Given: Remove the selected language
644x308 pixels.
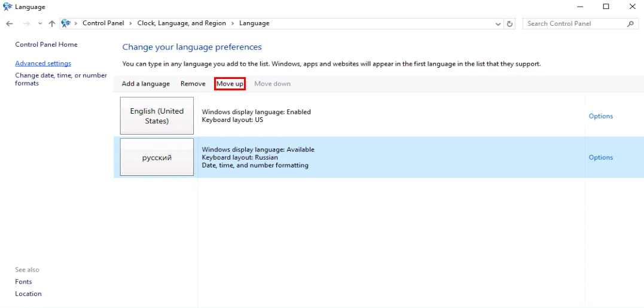Looking at the screenshot, I should pos(193,84).
